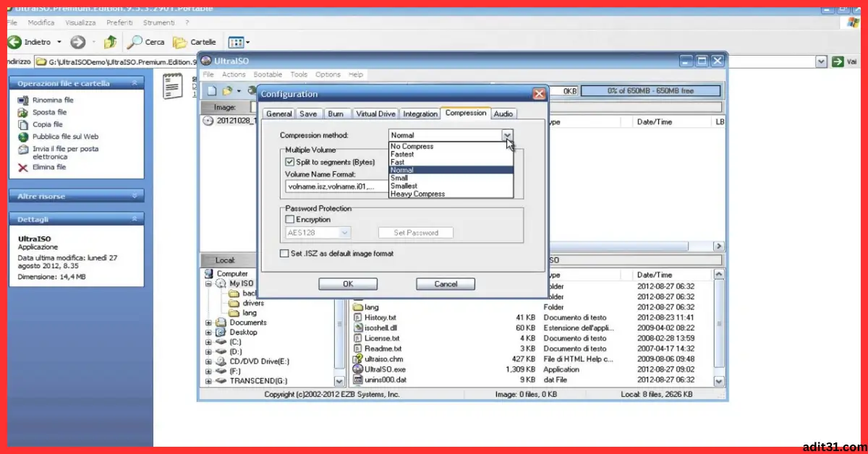This screenshot has width=868, height=454.
Task: Open Explorer's Preferiti menu
Action: 119,23
